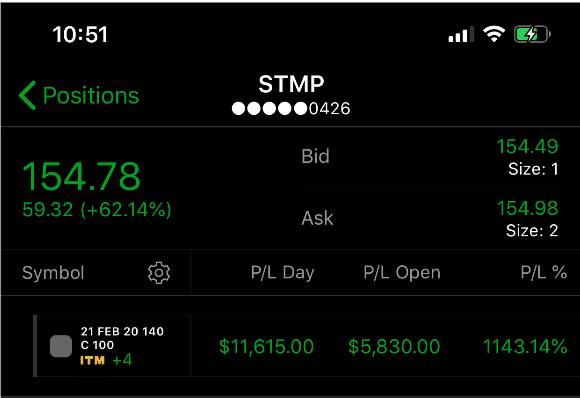Viewport: 580px width, 398px height.
Task: Tap the masked account dots
Action: click(x=270, y=109)
